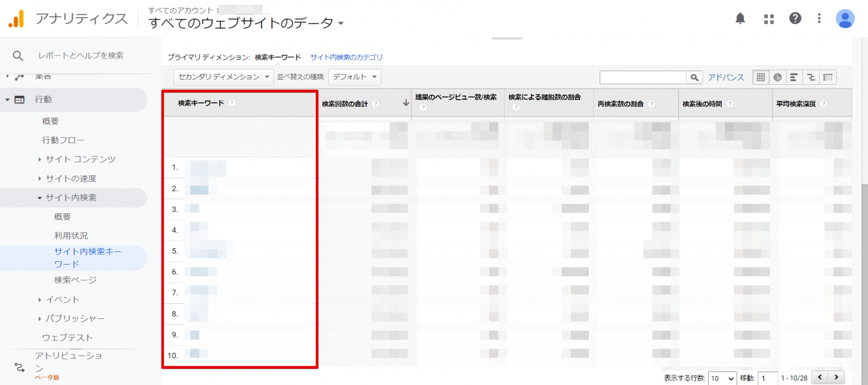Click the help question mark icon in header
Viewport: 868px width, 385px height.
point(795,19)
